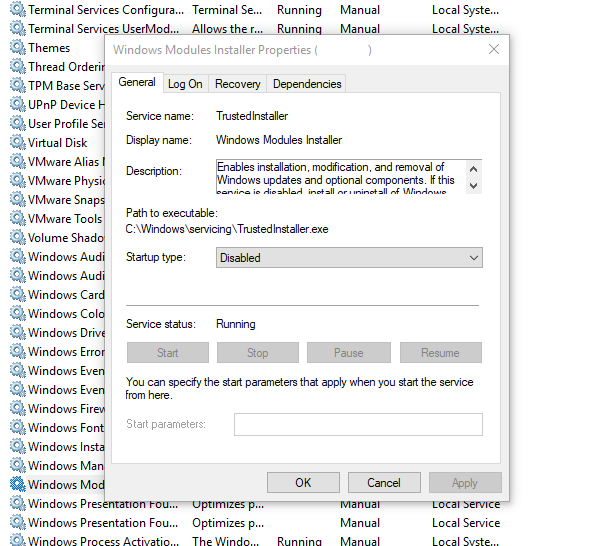Image resolution: width=607 pixels, height=546 pixels.
Task: Close the Windows Modules Installer Properties dialog
Action: click(493, 49)
